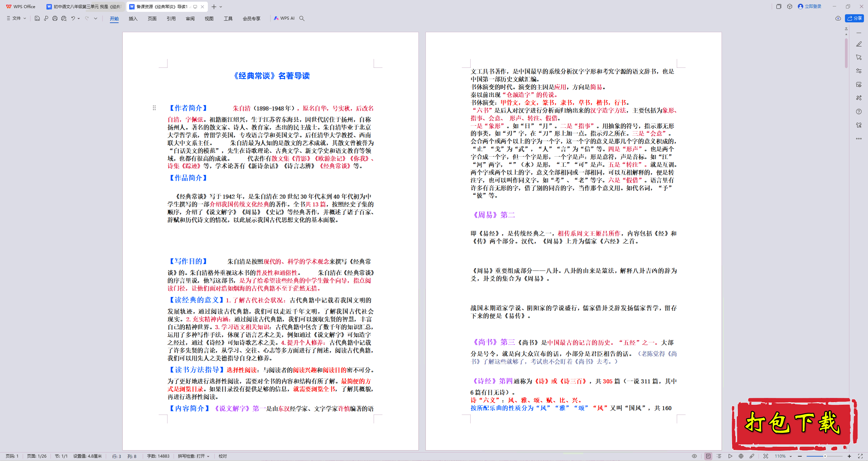Open the 引用 ribbon tab

171,18
